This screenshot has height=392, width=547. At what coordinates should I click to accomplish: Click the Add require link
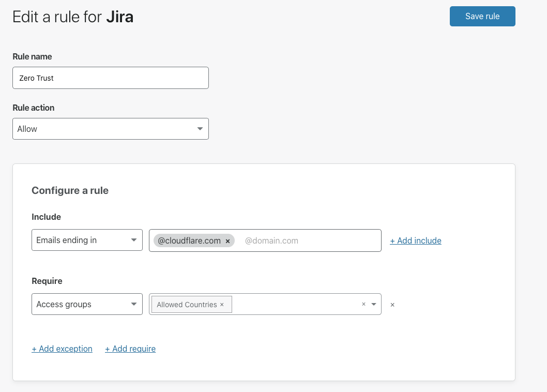click(130, 349)
